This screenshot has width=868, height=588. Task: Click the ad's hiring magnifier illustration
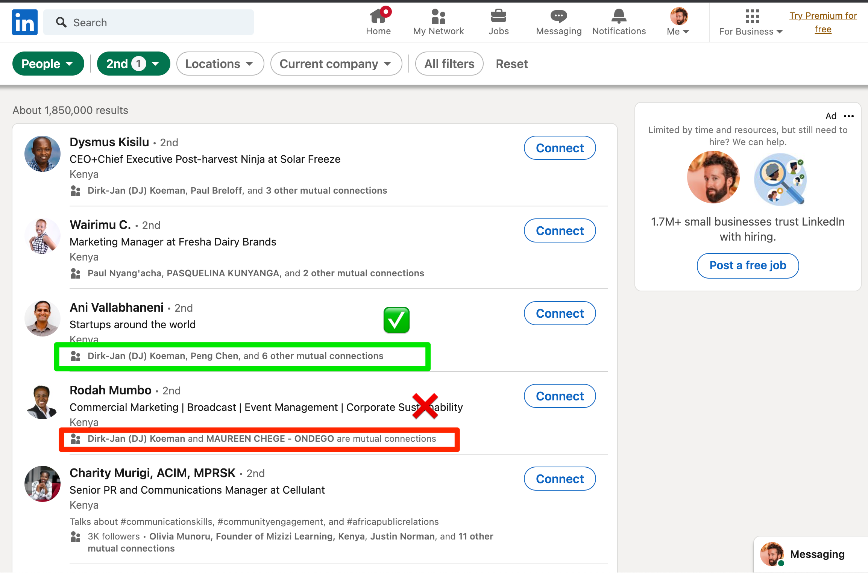point(781,179)
